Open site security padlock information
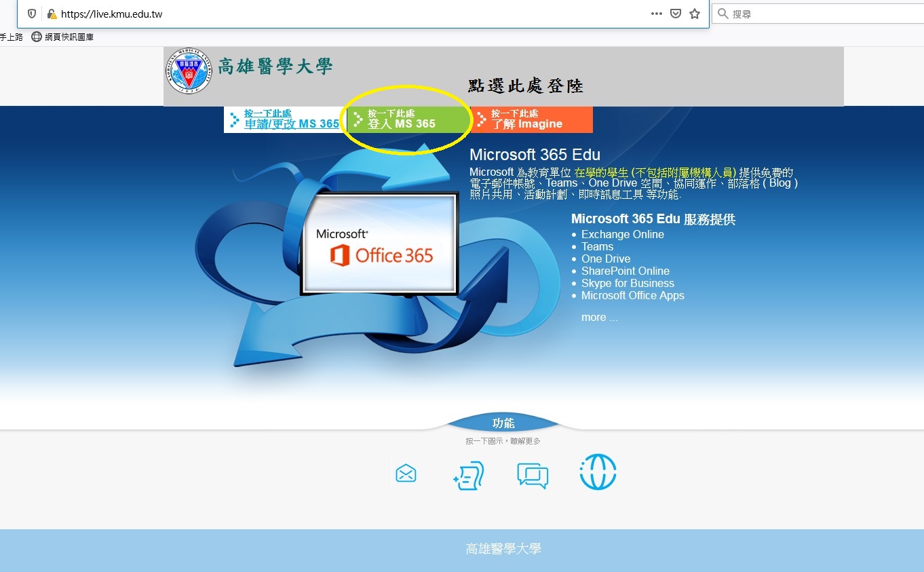The image size is (924, 572). point(52,14)
